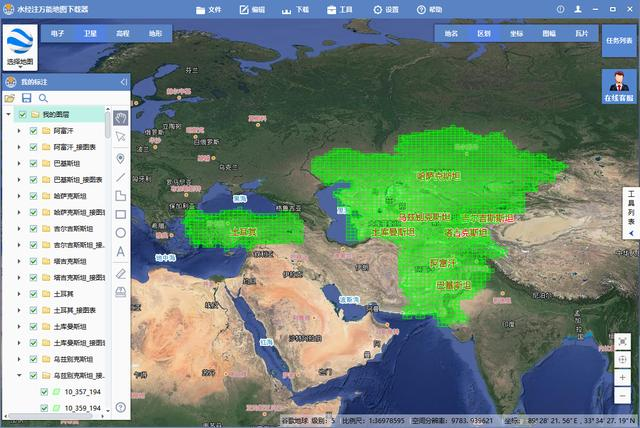
Task: Switch to 高程 map type
Action: click(123, 33)
